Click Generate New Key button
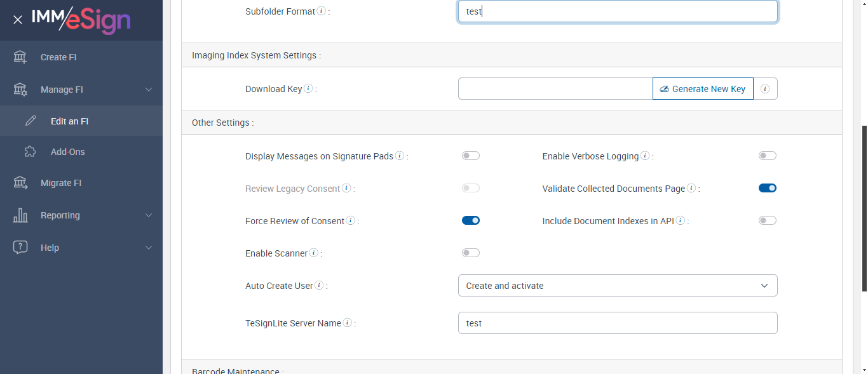Screen dimensions: 868x374 (x=703, y=89)
